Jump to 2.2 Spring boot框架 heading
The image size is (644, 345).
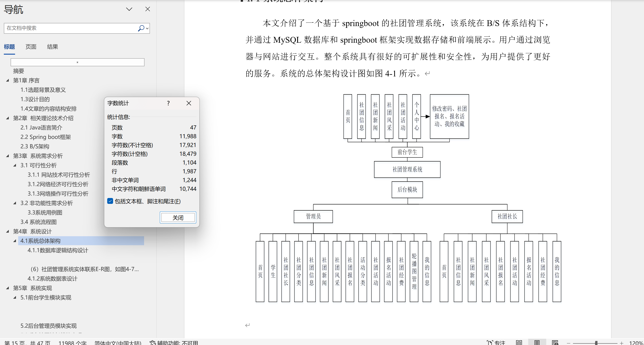point(45,137)
